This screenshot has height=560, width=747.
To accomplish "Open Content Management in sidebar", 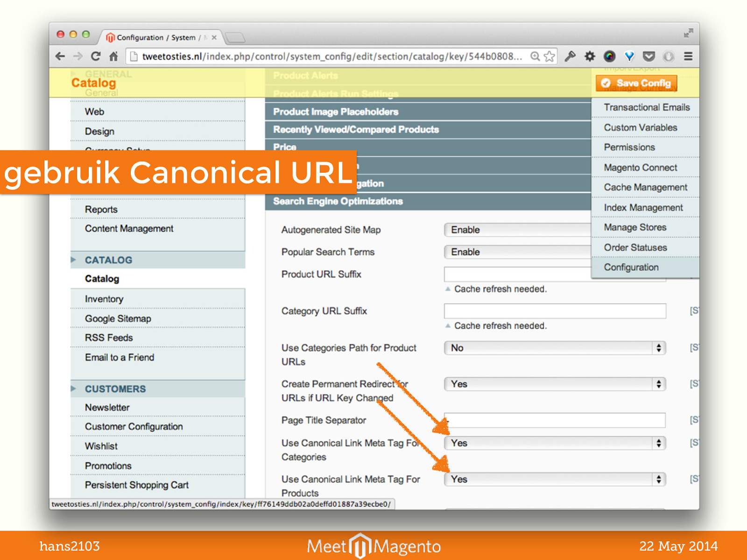I will point(158,229).
